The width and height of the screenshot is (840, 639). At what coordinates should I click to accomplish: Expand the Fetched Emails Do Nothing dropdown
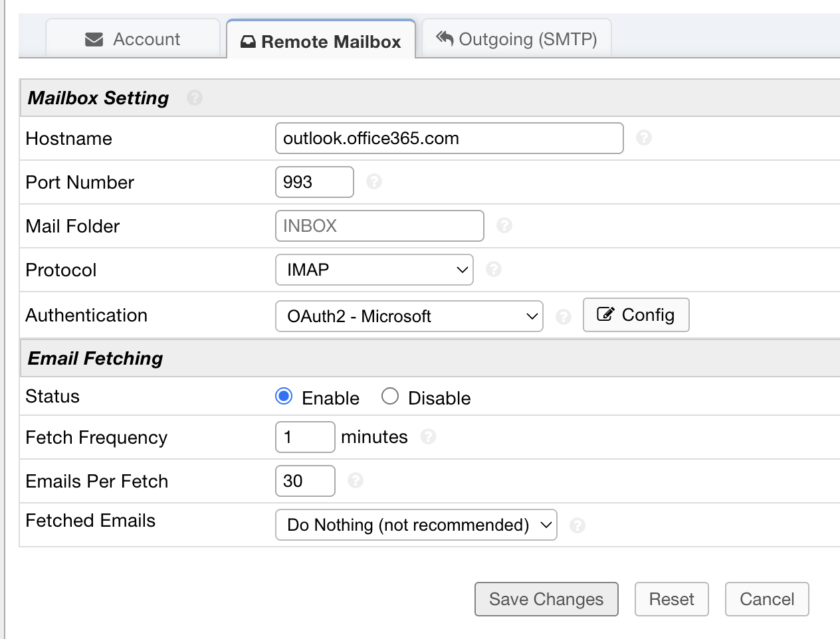pos(416,525)
